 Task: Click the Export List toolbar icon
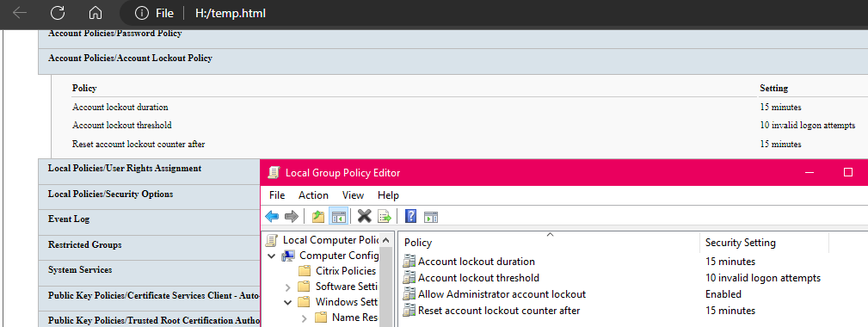385,216
